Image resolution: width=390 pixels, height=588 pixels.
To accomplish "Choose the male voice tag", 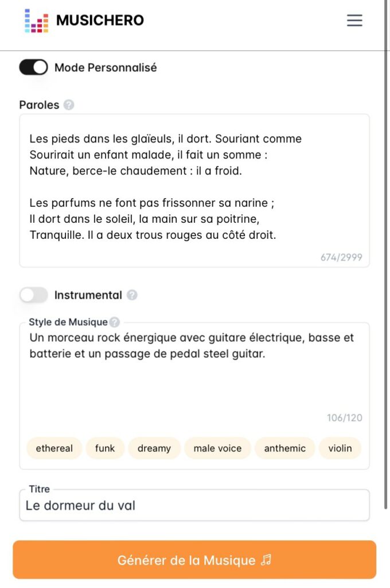I will pyautogui.click(x=217, y=448).
